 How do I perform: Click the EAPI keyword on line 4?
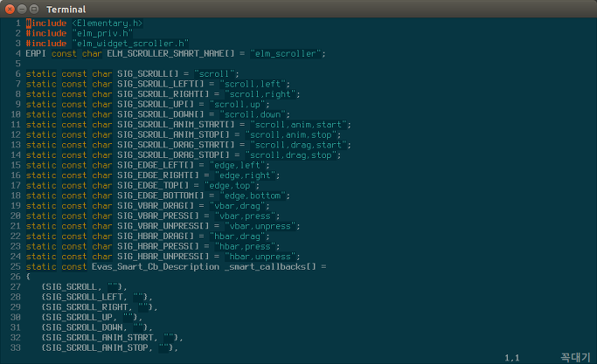coord(36,53)
